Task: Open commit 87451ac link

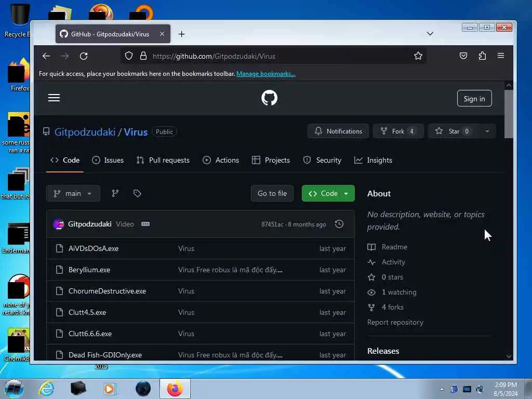Action: click(x=272, y=224)
